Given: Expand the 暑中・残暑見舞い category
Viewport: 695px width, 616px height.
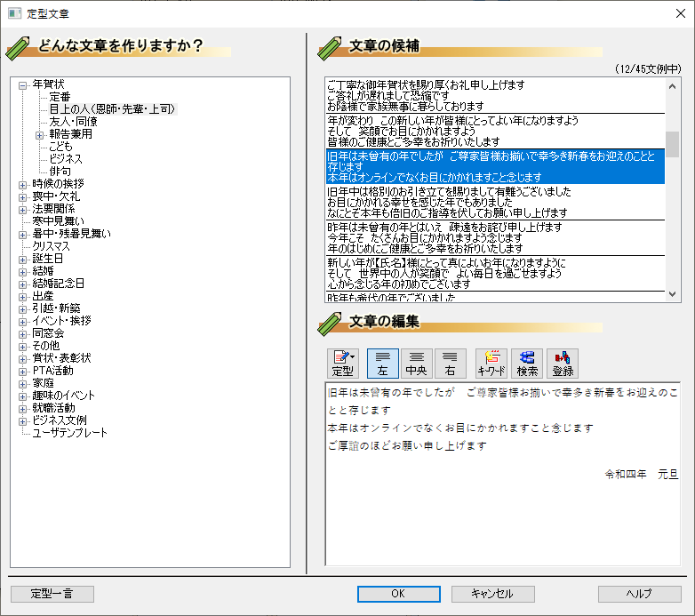Looking at the screenshot, I should click(x=22, y=235).
